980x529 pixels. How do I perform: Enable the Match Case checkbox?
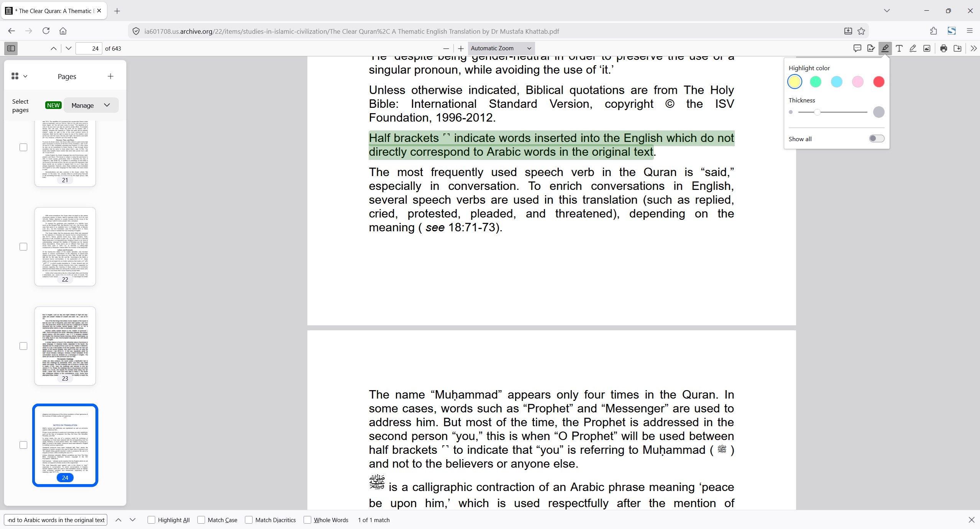coord(201,520)
